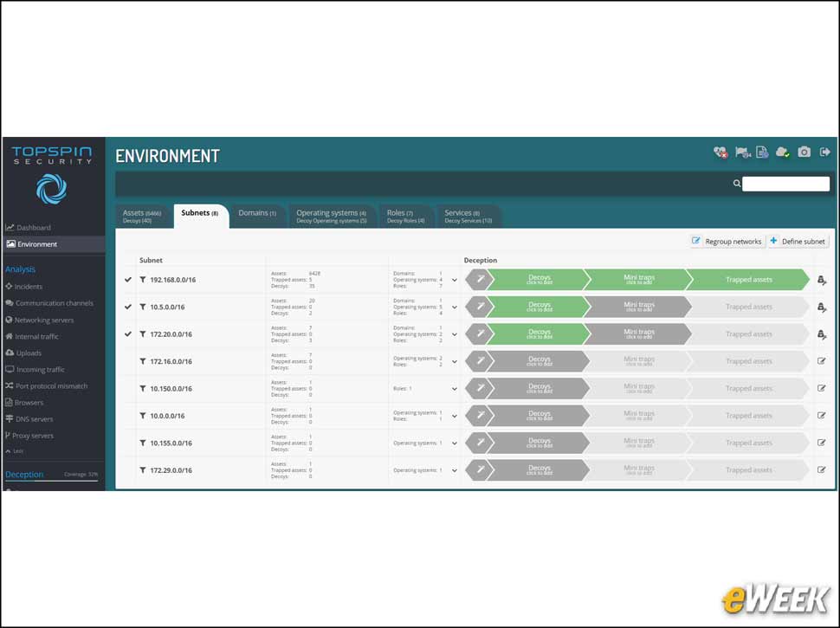This screenshot has width=840, height=628.
Task: Collapse the Analysis menu with Less
Action: (x=15, y=451)
